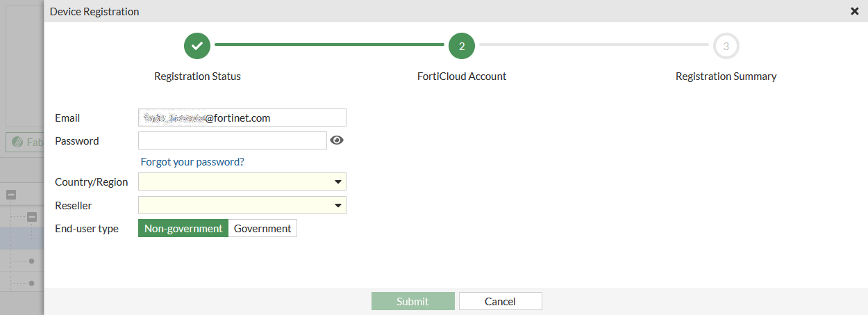Close the Device Registration dialog
The width and height of the screenshot is (868, 315).
pyautogui.click(x=855, y=11)
